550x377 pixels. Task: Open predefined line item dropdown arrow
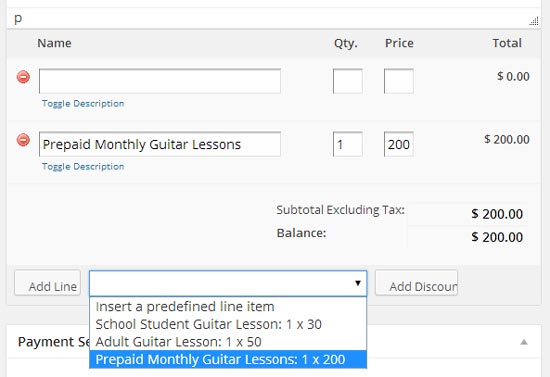click(358, 283)
